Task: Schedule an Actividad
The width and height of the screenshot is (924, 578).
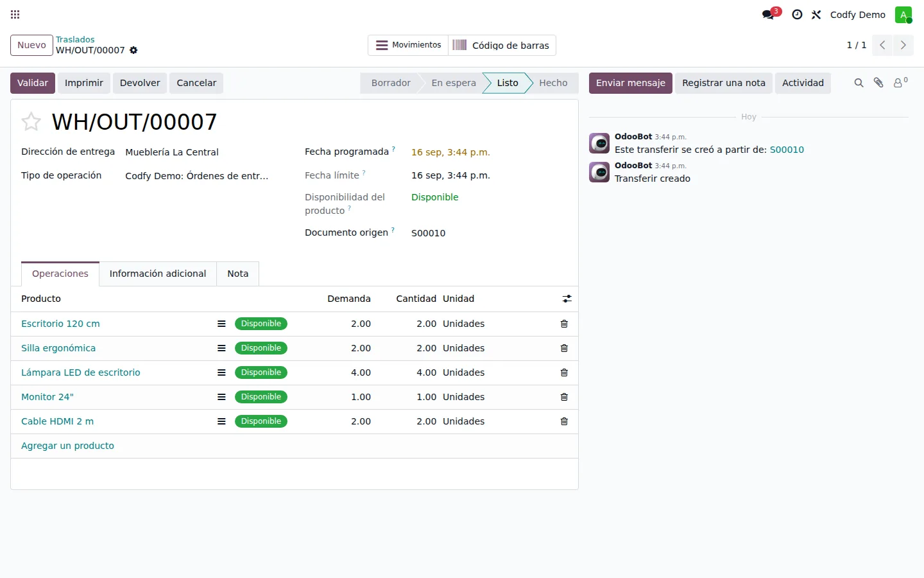Action: tap(803, 83)
